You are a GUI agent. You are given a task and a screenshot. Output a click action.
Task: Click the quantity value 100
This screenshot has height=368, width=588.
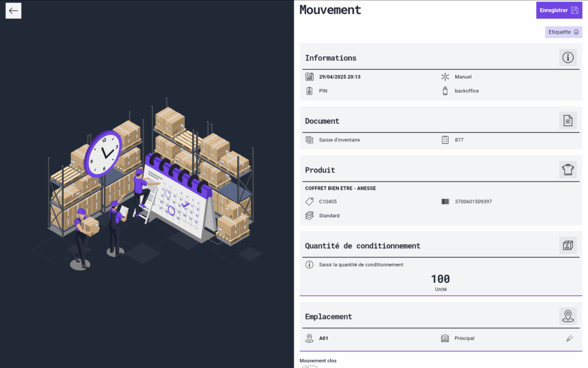440,279
